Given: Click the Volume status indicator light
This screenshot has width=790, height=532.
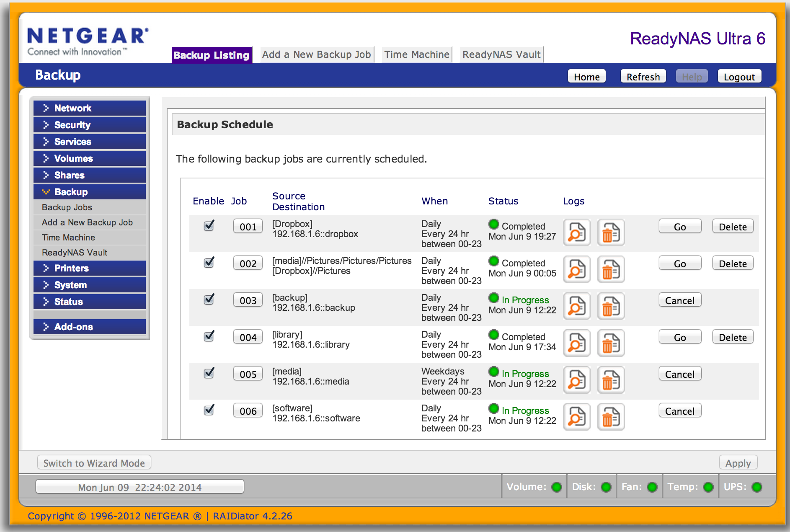Looking at the screenshot, I should [557, 487].
